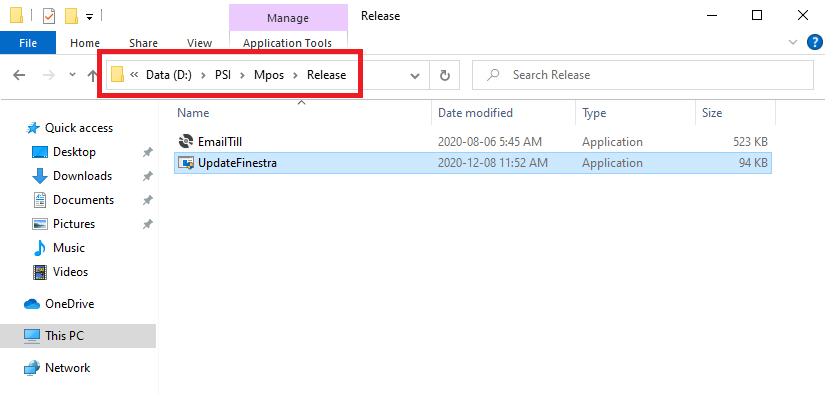Open the address bar history dropdown

(415, 75)
